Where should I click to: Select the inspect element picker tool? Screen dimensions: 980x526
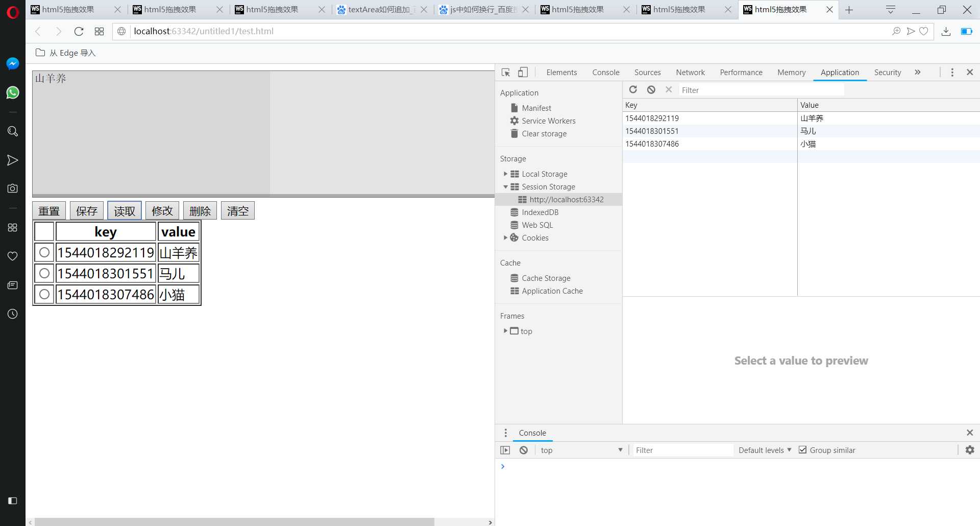pyautogui.click(x=506, y=73)
